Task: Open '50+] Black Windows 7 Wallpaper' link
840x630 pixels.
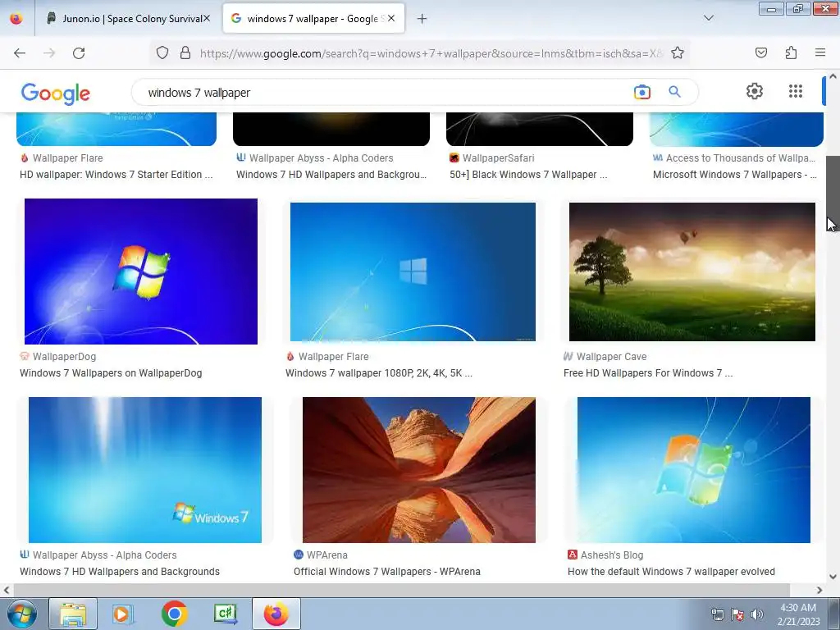Action: coord(528,175)
